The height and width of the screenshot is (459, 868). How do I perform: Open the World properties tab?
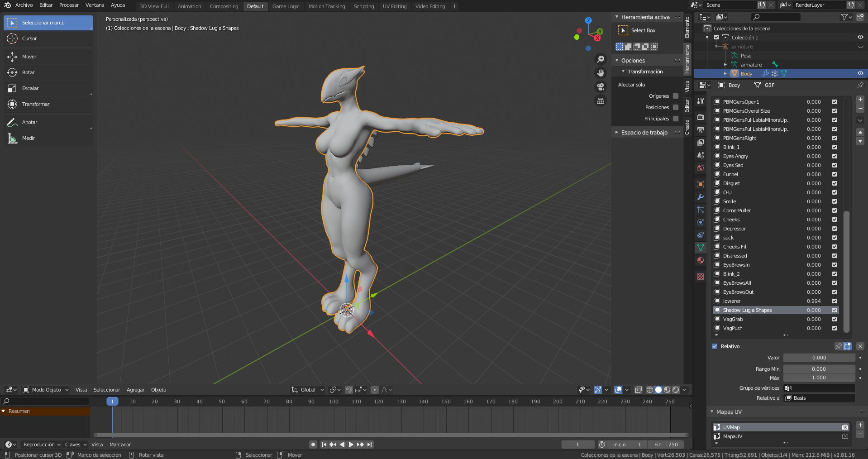tap(701, 168)
